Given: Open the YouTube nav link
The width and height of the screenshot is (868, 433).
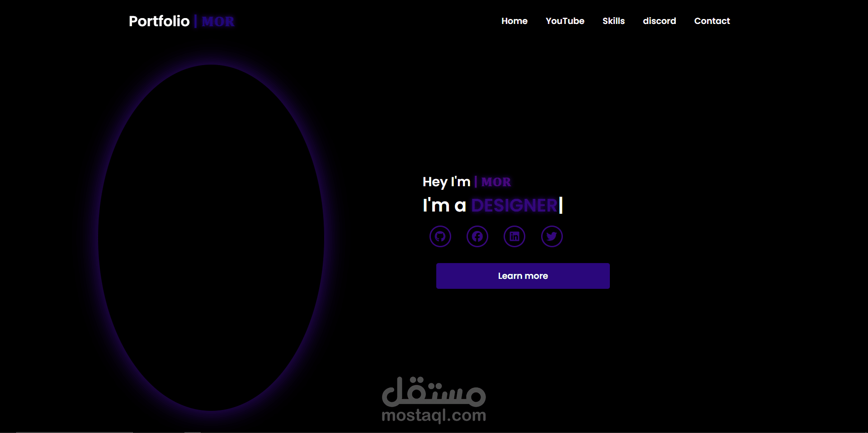Looking at the screenshot, I should (565, 21).
